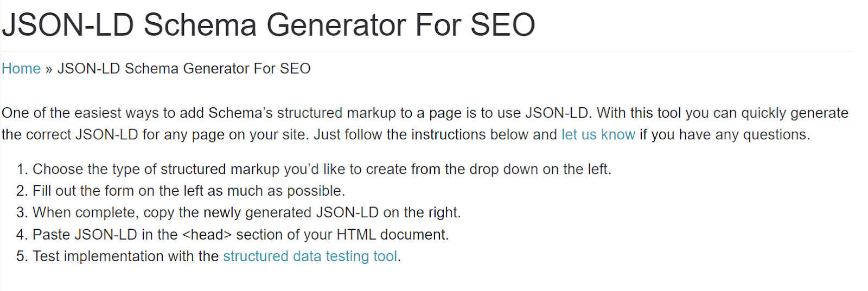Image resolution: width=868 pixels, height=291 pixels.
Task: Open the structured data testing tool link
Action: [x=310, y=256]
